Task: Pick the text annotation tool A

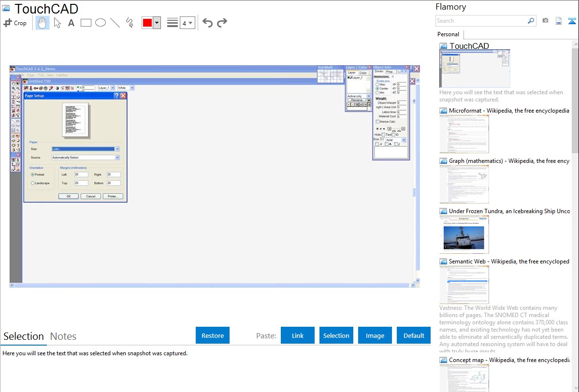Action: [71, 23]
